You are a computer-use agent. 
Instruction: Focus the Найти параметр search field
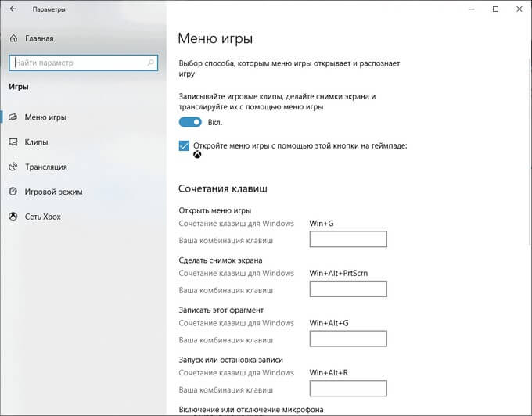click(x=84, y=63)
